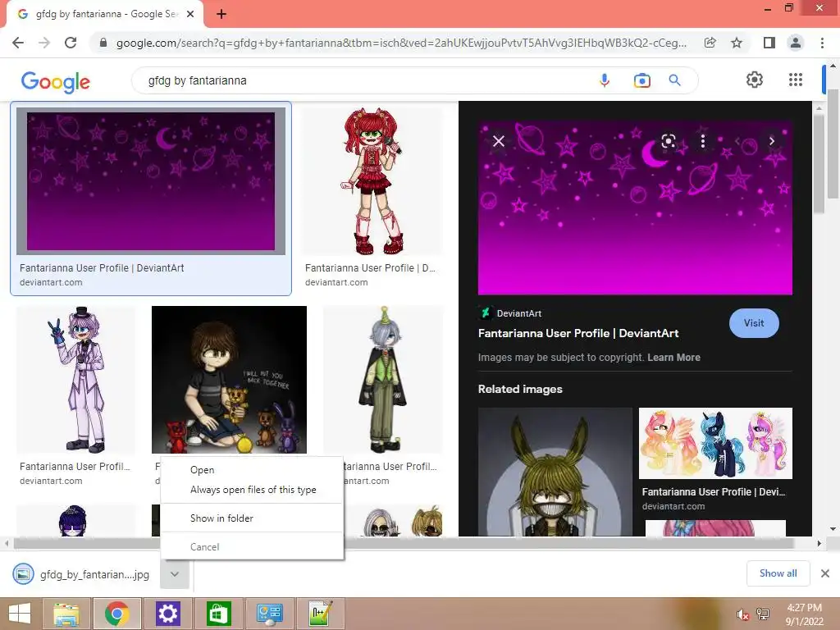Open the control panel app in taskbar
This screenshot has height=630, width=840.
click(269, 614)
